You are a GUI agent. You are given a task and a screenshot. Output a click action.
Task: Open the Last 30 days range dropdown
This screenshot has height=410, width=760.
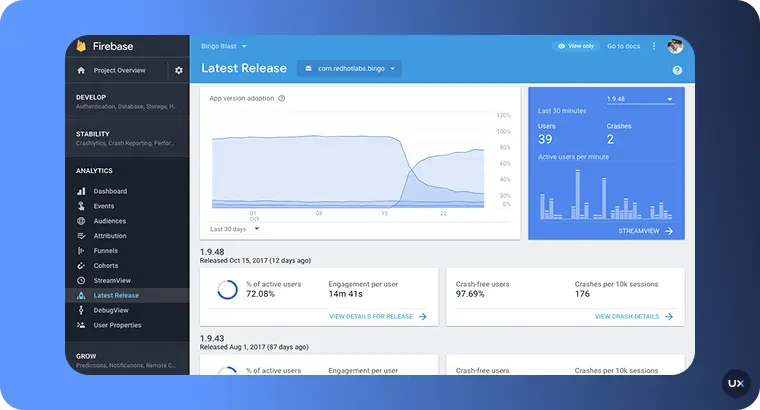click(235, 229)
